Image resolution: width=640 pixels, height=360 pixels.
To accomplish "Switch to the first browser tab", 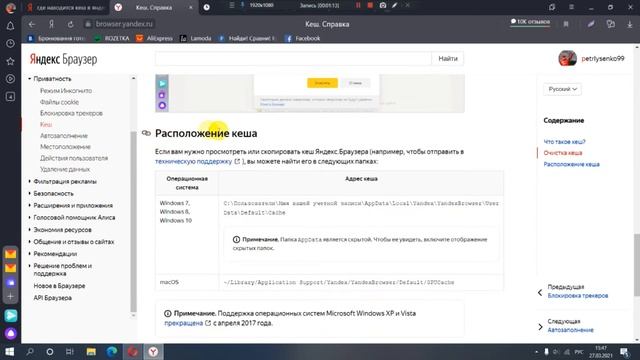I will pyautogui.click(x=65, y=7).
